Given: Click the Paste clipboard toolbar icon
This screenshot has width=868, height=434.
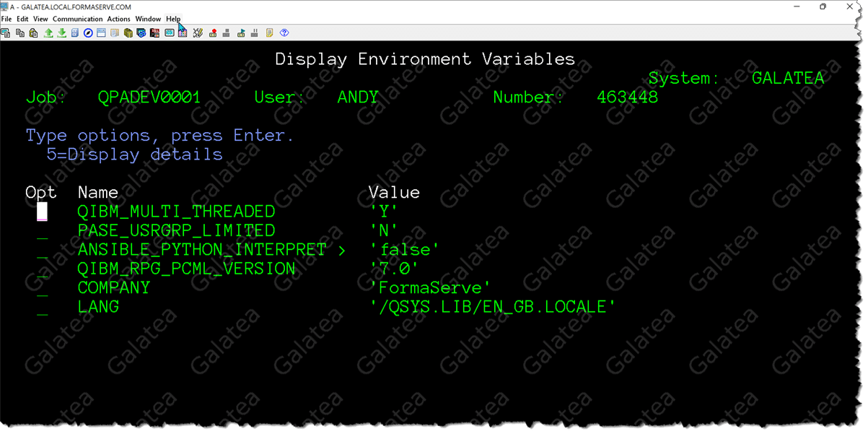Looking at the screenshot, I should 33,33.
